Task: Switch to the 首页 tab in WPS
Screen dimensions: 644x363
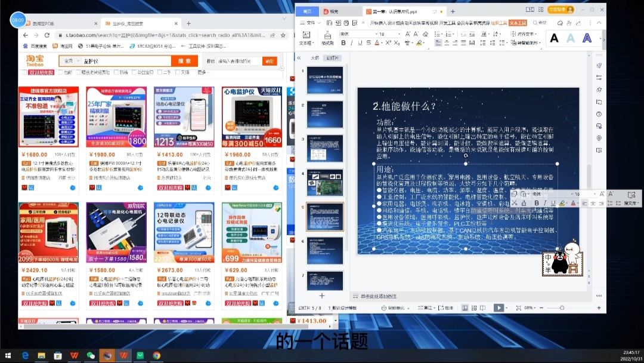Action: point(307,11)
